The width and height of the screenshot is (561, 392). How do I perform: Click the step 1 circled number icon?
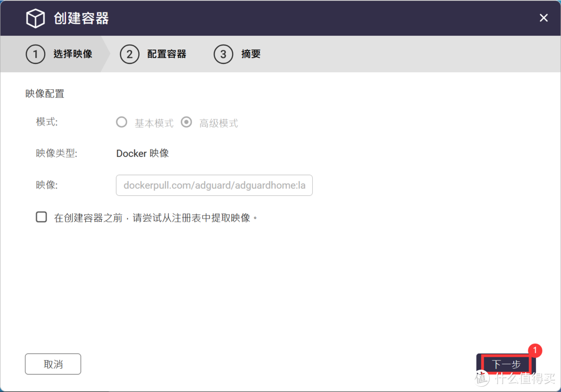[35, 54]
